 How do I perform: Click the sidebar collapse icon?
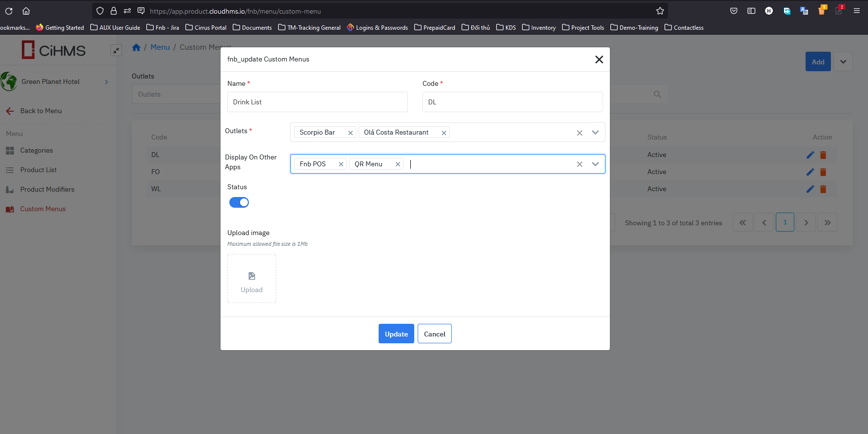pos(116,50)
